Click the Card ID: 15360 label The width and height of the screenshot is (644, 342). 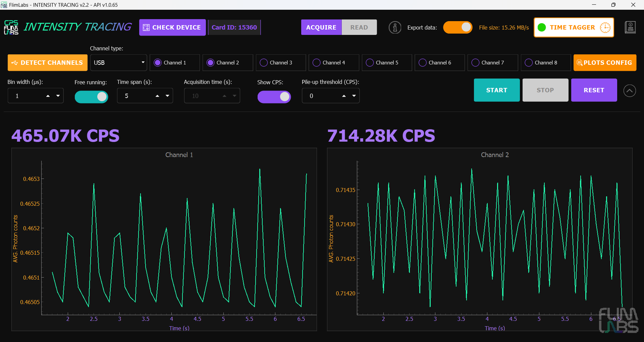[x=234, y=28]
